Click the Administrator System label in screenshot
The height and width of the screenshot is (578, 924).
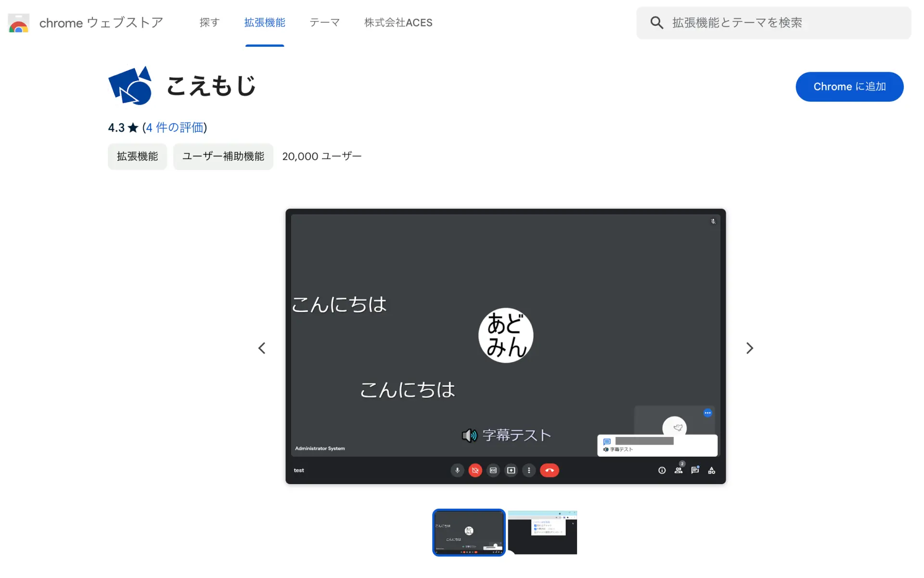[320, 448]
